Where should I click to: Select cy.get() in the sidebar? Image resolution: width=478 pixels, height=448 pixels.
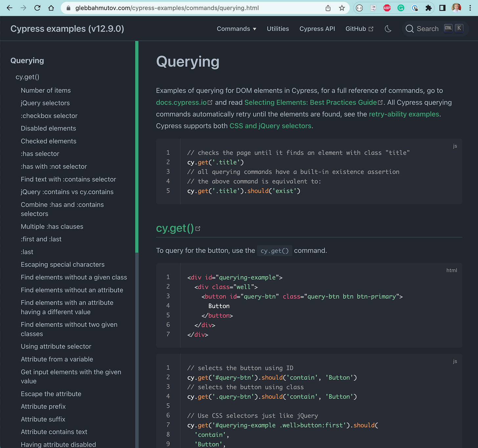(x=28, y=77)
